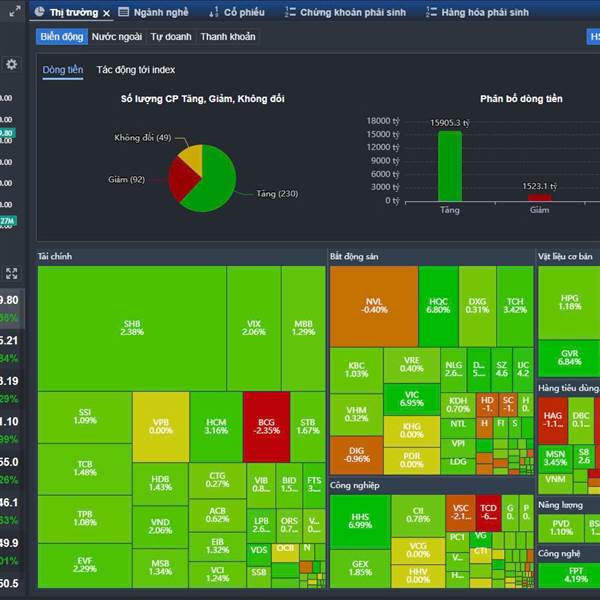Click the Công nghiệp sector header
This screenshot has width=600, height=600.
[x=354, y=486]
